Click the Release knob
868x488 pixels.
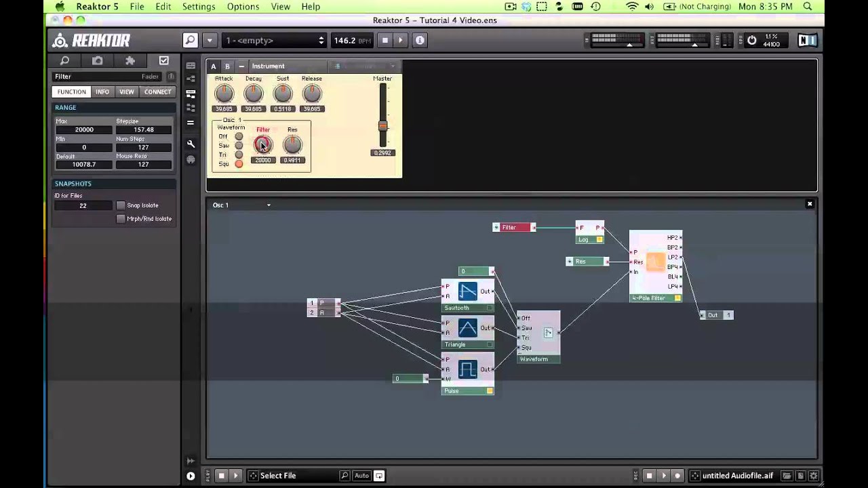point(312,94)
